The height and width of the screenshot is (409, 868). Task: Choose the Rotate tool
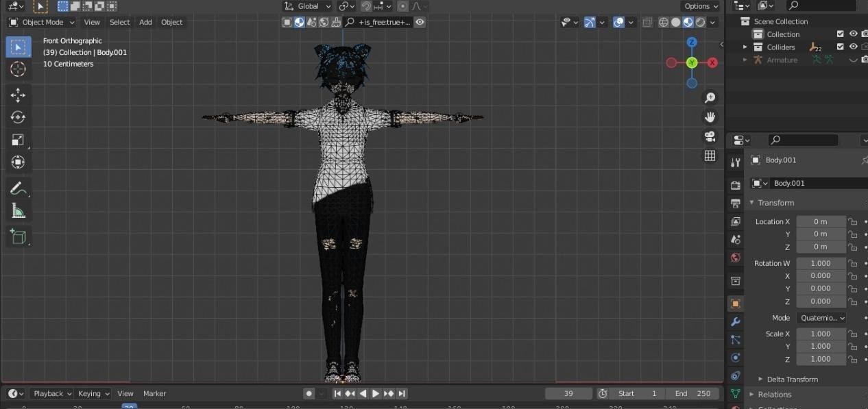tap(19, 117)
